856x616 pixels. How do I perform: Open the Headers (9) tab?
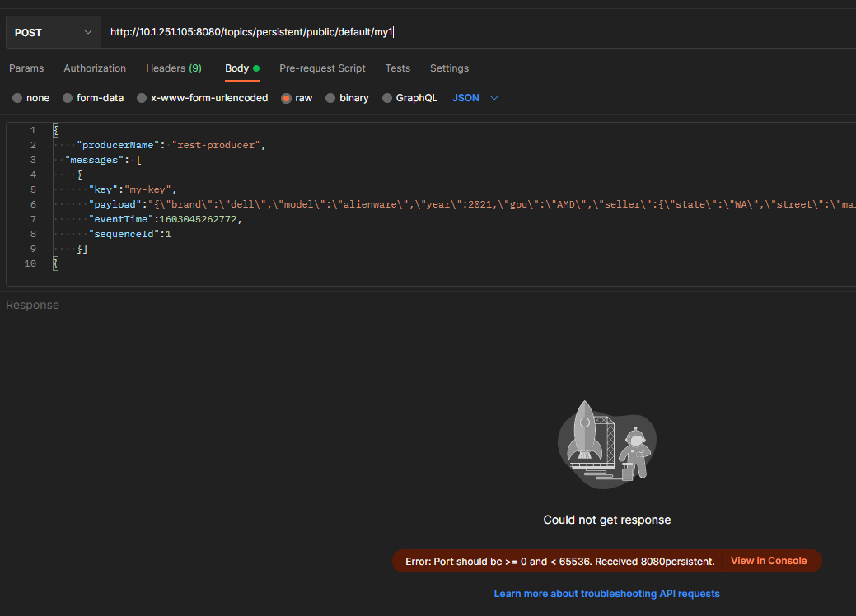174,68
